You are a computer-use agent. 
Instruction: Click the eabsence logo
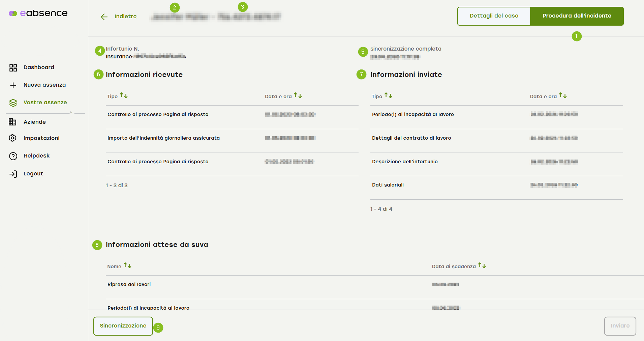(x=38, y=13)
